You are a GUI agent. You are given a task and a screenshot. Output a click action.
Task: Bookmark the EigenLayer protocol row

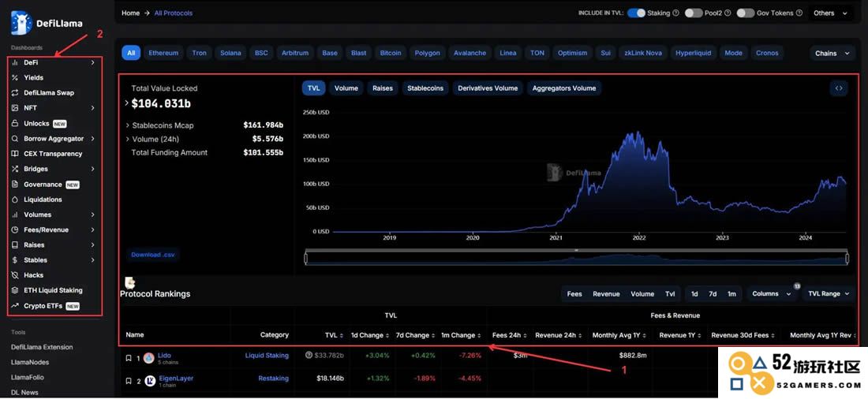coord(129,381)
